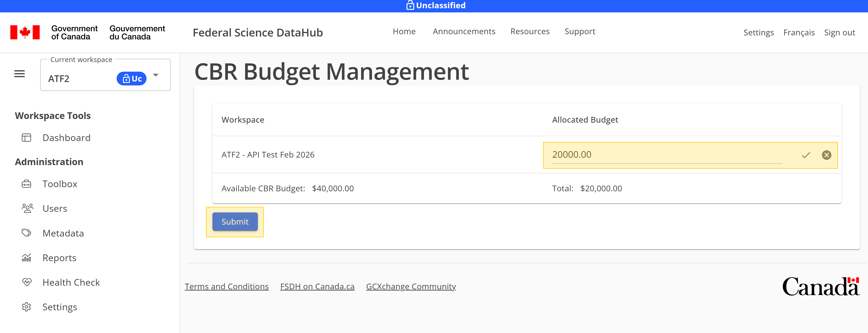Navigate to the Announcements page
The width and height of the screenshot is (868, 333).
click(x=464, y=31)
